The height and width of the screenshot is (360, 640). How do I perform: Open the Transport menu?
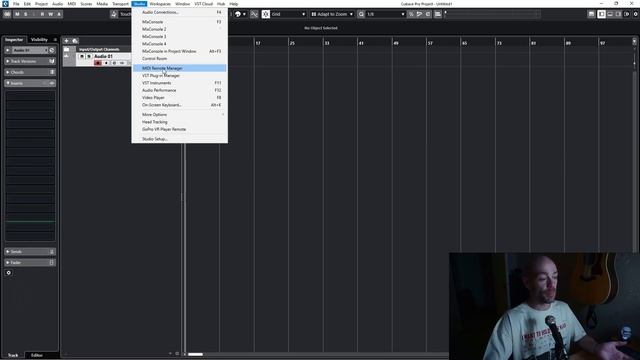click(120, 4)
